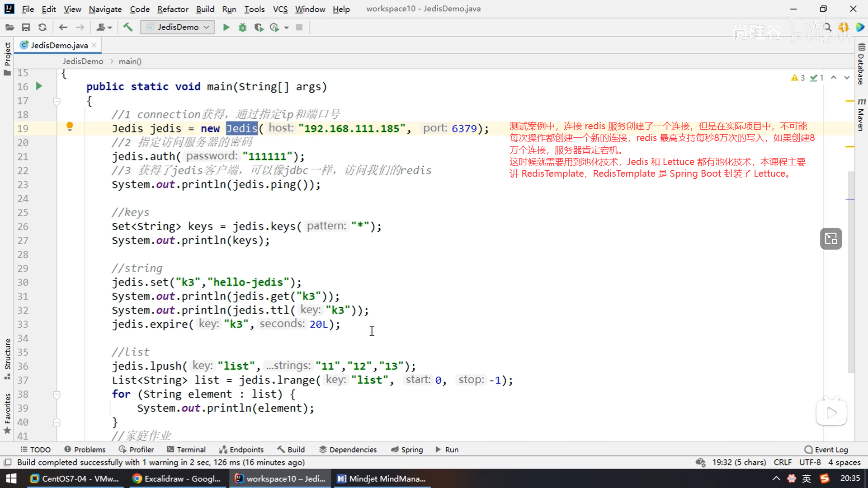Click the Save All icon
Screen dimensions: 868x488
[x=26, y=28]
